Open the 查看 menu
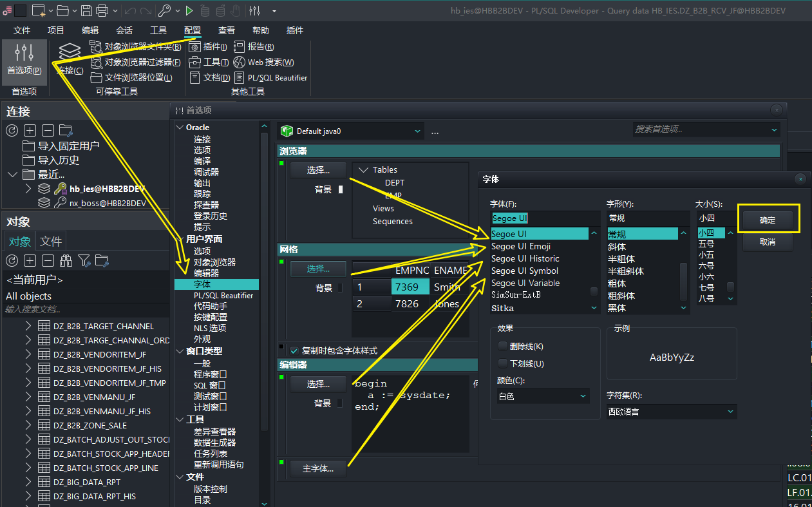The image size is (812, 507). pos(227,30)
